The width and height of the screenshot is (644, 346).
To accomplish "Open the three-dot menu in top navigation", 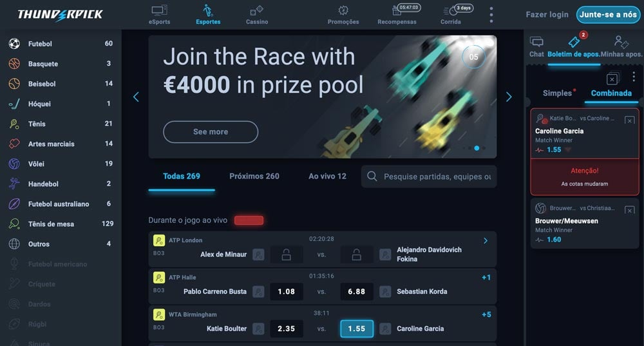I will (x=491, y=14).
